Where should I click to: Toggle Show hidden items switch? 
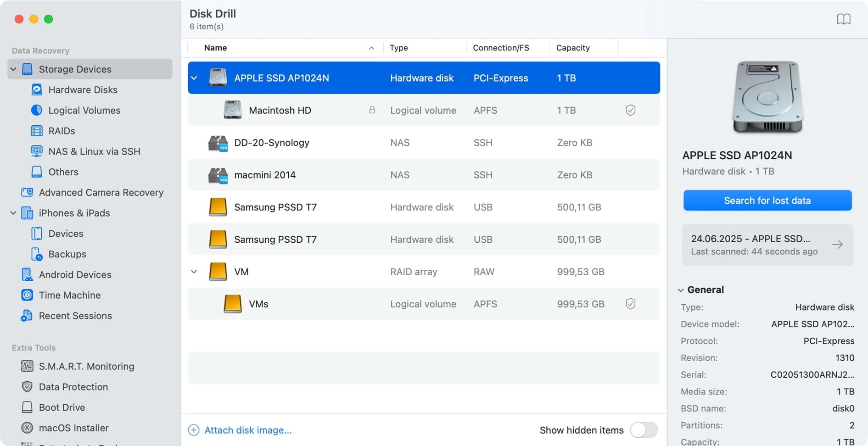644,430
